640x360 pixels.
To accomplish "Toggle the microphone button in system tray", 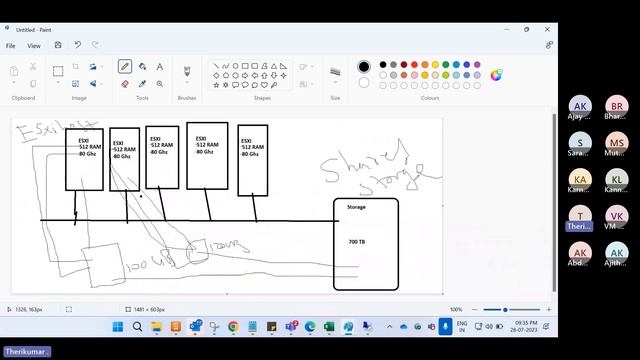I will click(x=445, y=327).
